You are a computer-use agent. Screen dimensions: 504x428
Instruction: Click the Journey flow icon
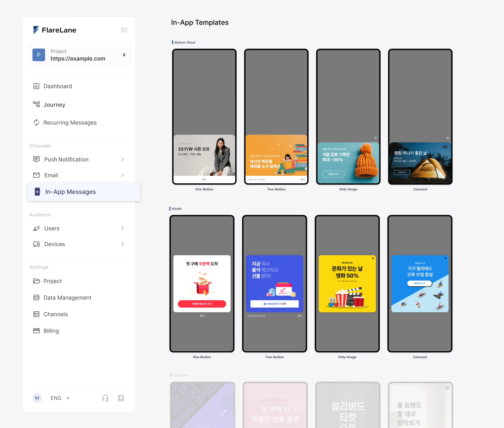pyautogui.click(x=36, y=104)
